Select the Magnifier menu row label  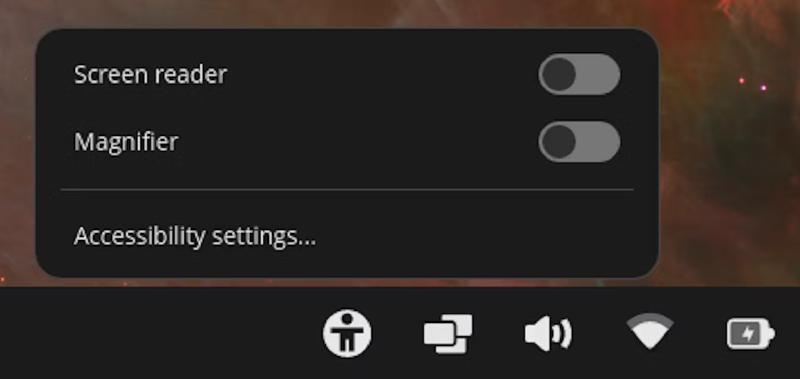(126, 142)
